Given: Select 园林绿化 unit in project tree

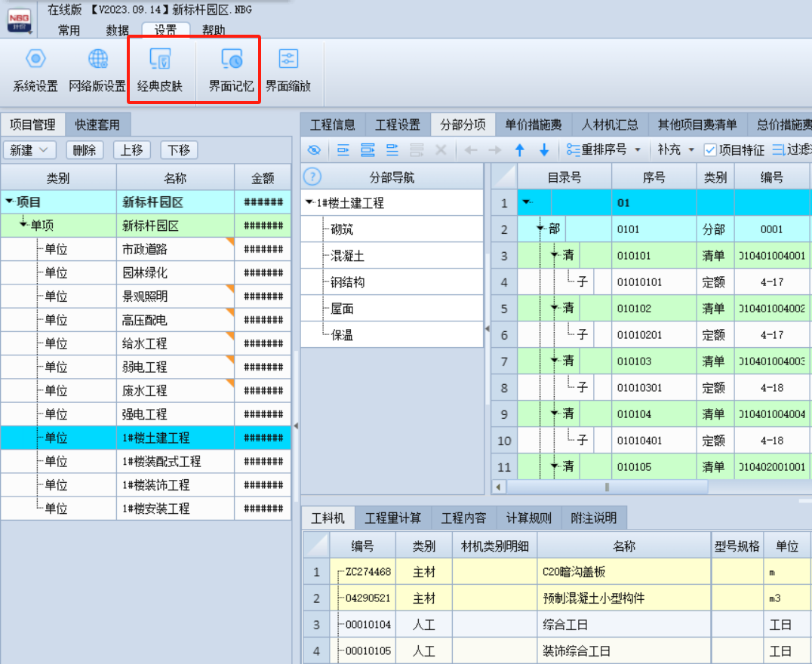Looking at the screenshot, I should click(145, 272).
